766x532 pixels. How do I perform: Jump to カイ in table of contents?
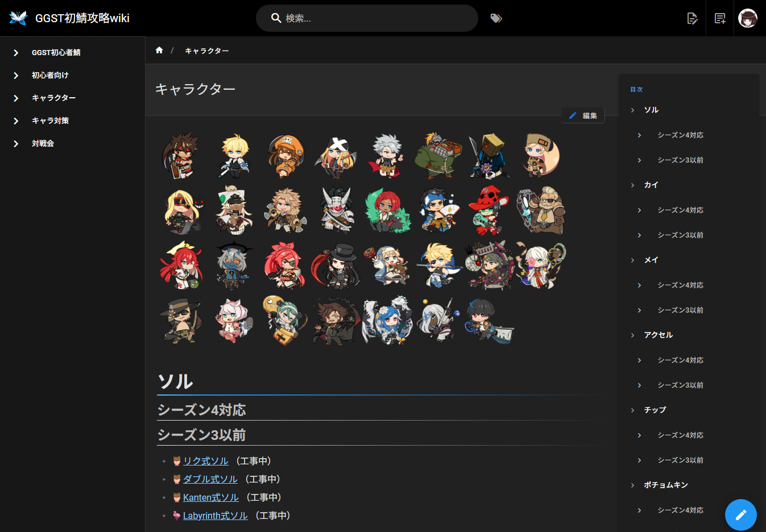click(651, 185)
